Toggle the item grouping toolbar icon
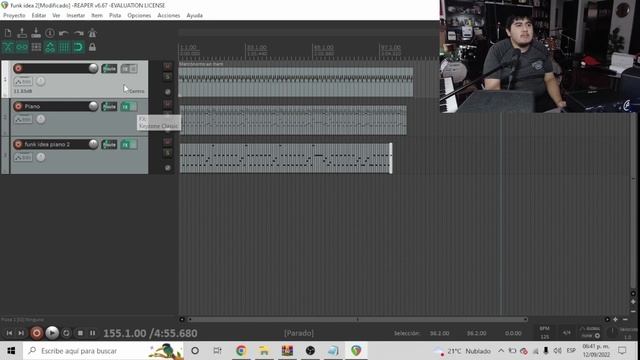 (x=22, y=47)
